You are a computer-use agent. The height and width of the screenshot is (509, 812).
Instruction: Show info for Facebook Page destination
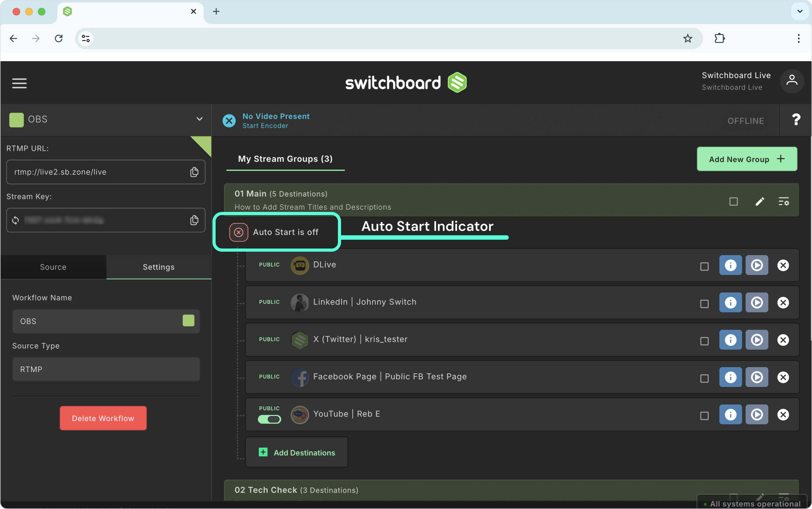(730, 377)
